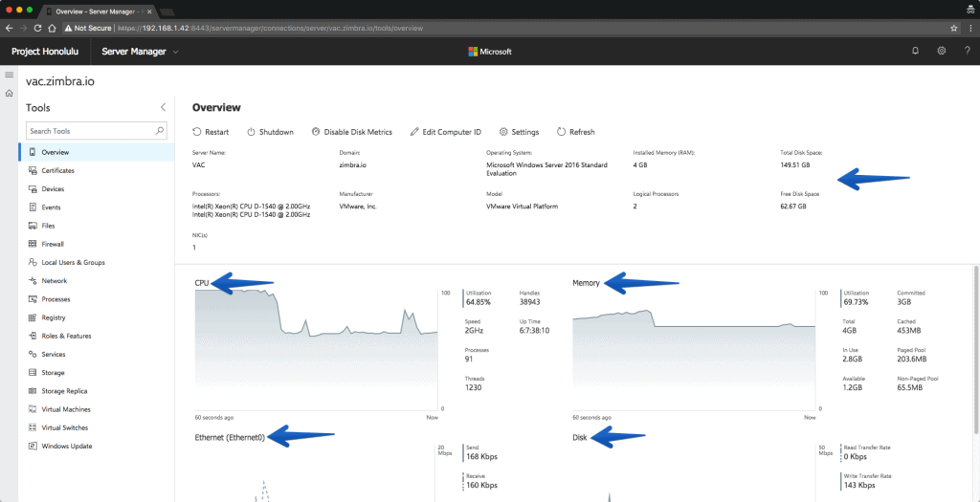Click the CPU utilization 64.85% value
The image size is (980, 502).
pyautogui.click(x=479, y=302)
